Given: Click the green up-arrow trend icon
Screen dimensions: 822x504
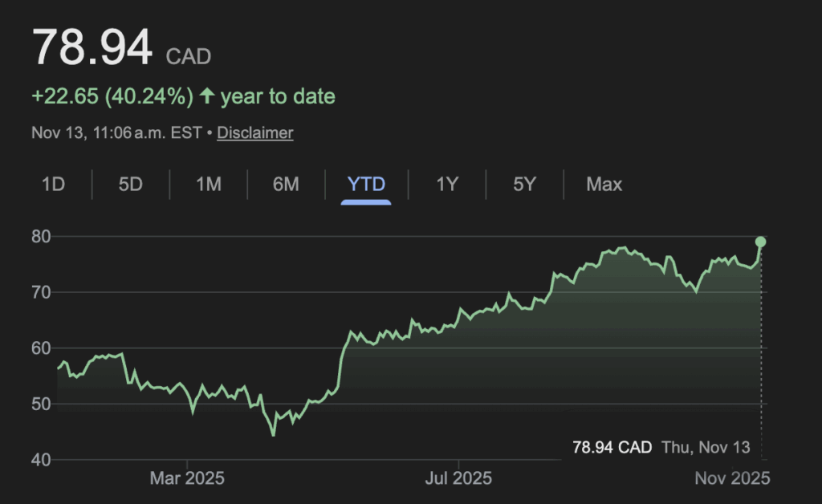Looking at the screenshot, I should tap(207, 97).
